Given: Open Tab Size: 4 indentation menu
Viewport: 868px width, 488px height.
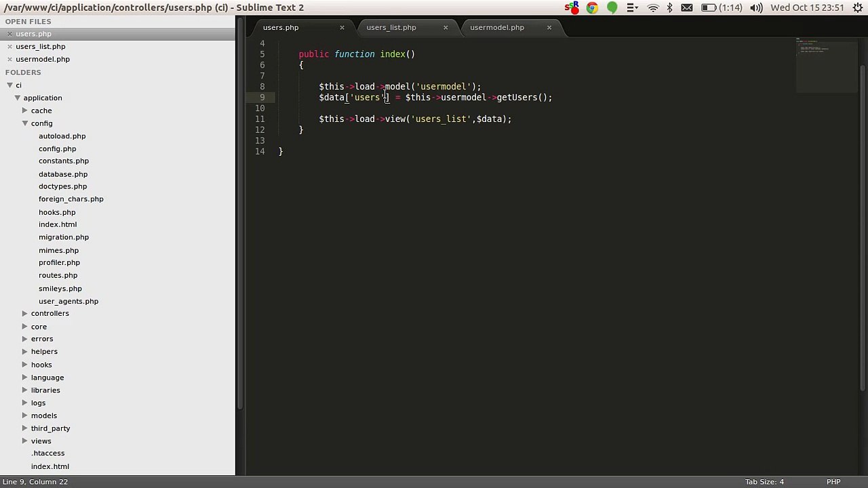Looking at the screenshot, I should (x=764, y=482).
